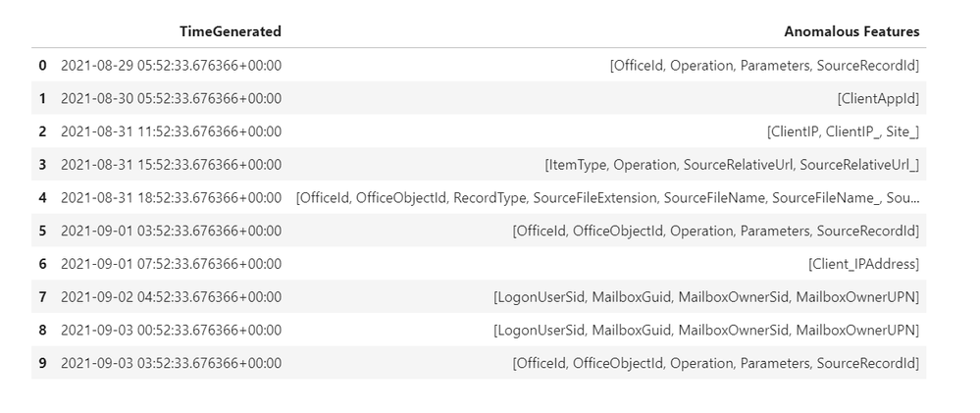Click row index 6 label
Viewport: 980px width, 413px height.
click(x=42, y=264)
